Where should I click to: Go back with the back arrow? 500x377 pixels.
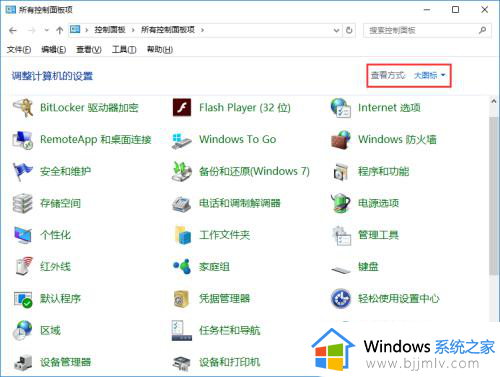[13, 31]
